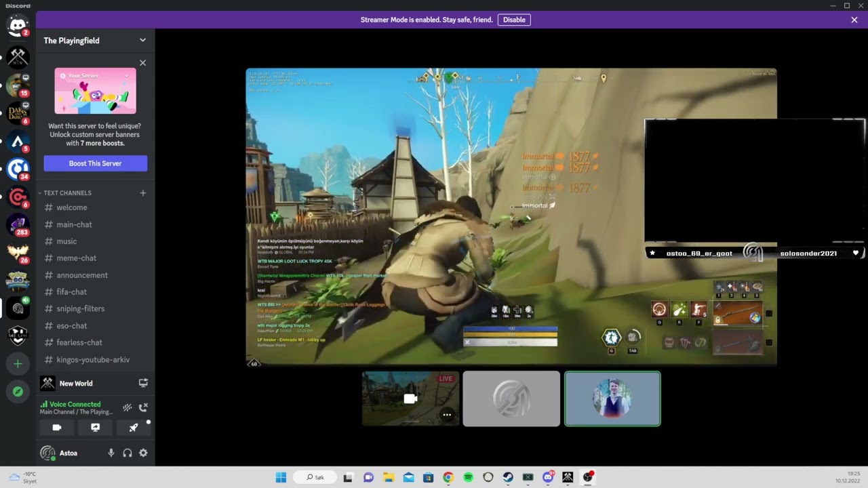
Task: Click the Windows Start button
Action: coord(281,477)
